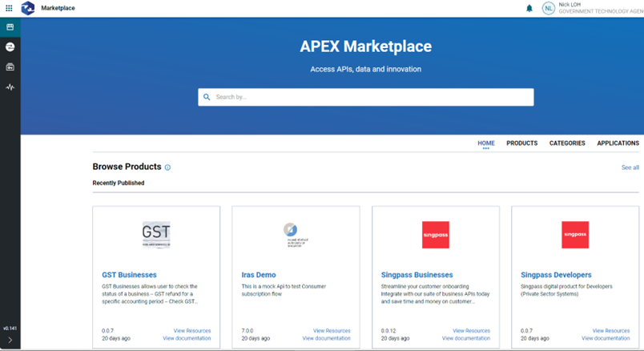Click the Iras Demo logo thumbnail
Viewport: 644px width, 351px height.
[296, 235]
